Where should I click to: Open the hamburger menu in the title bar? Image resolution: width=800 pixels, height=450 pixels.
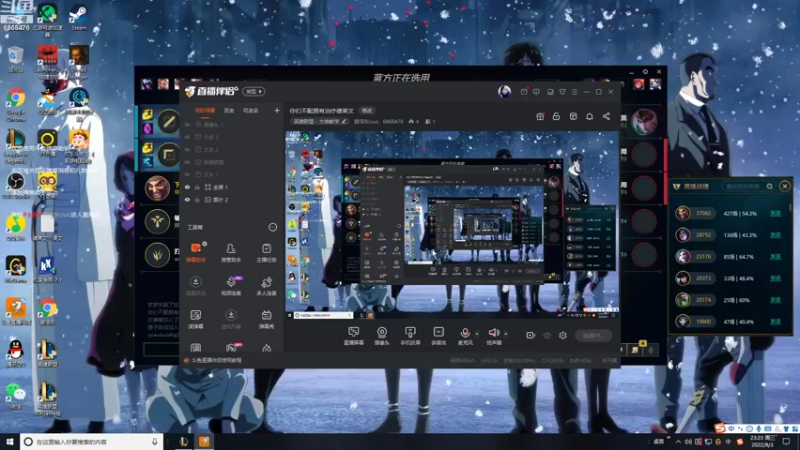point(574,92)
